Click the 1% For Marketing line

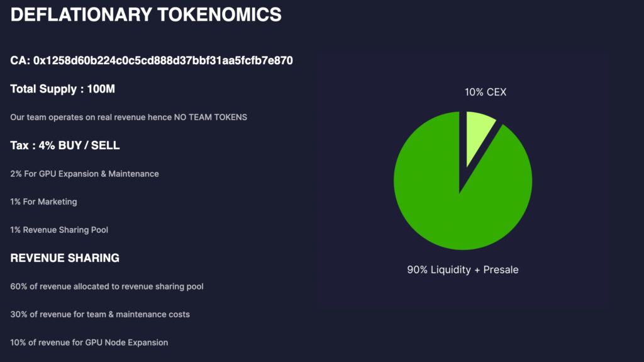pyautogui.click(x=43, y=201)
